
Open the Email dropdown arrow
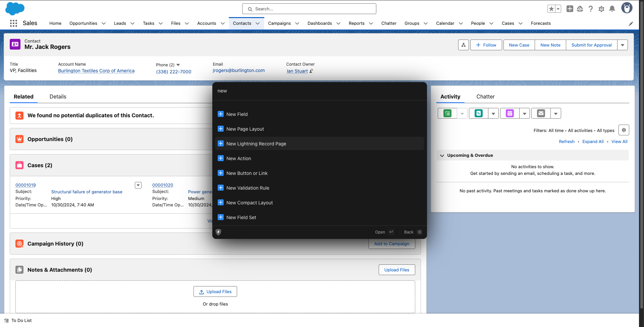tap(556, 113)
